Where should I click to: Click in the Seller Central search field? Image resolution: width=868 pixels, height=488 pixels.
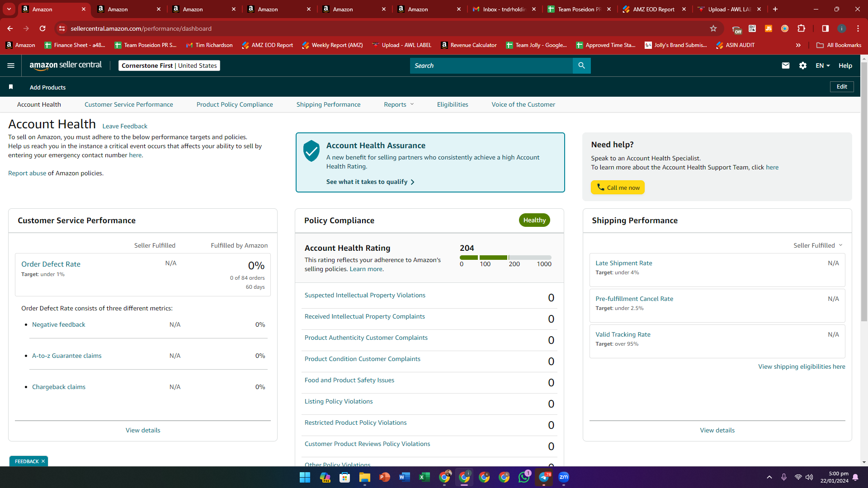[x=491, y=66]
